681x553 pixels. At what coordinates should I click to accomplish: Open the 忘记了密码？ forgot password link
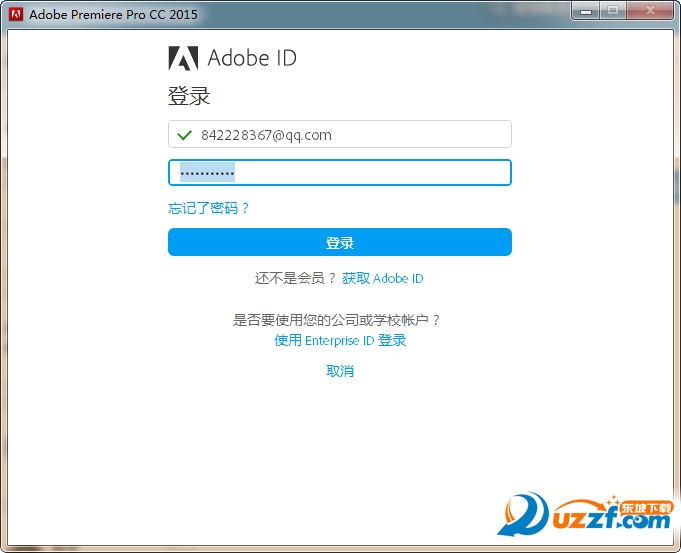click(208, 208)
